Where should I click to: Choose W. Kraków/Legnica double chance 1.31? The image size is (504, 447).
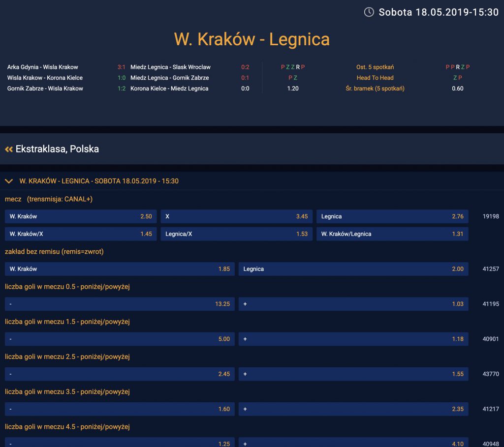(x=392, y=234)
